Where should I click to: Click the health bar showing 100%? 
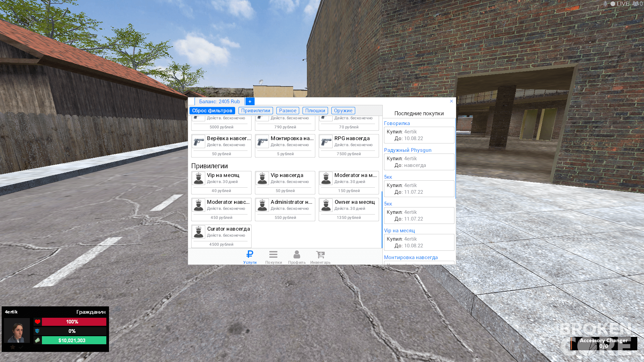(74, 322)
